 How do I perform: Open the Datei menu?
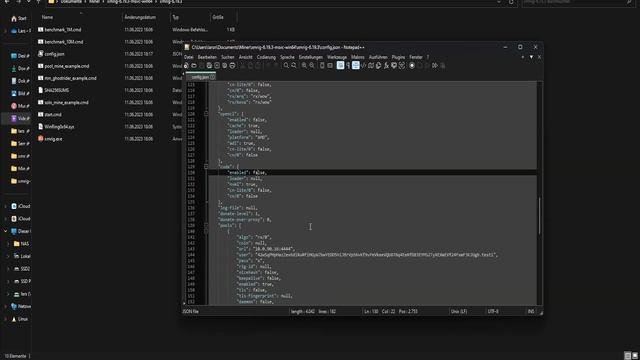[x=189, y=57]
